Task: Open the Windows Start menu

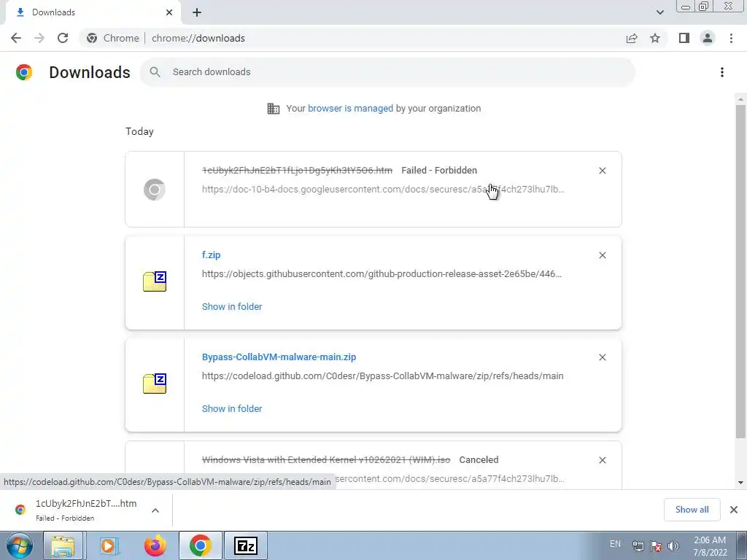Action: pyautogui.click(x=20, y=545)
